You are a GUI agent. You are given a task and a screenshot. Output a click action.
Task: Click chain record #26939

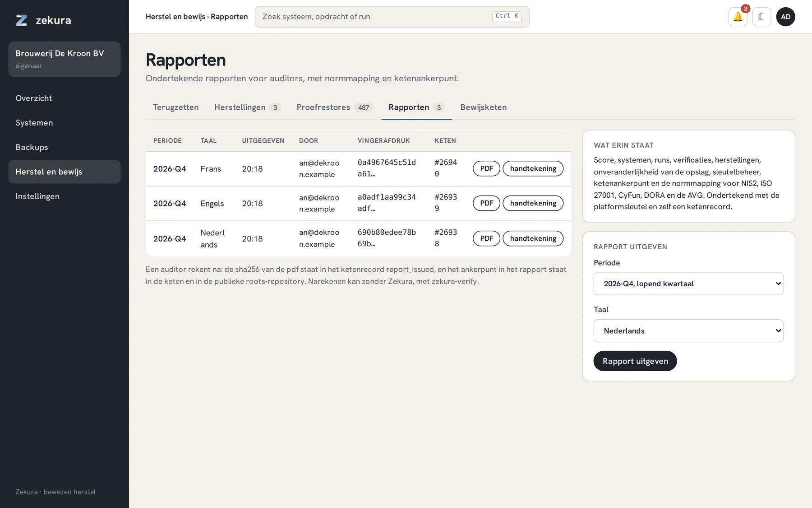tap(446, 203)
